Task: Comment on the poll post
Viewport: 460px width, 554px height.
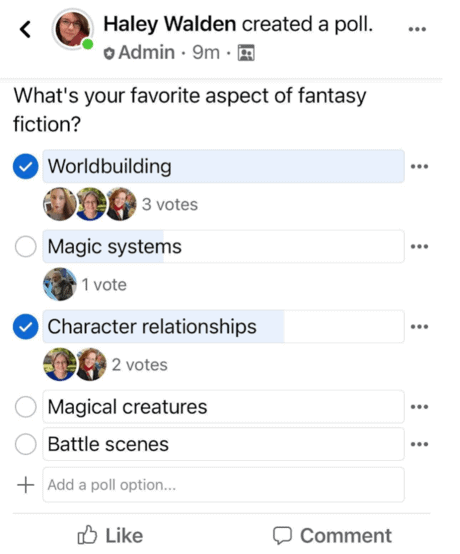Action: [332, 536]
